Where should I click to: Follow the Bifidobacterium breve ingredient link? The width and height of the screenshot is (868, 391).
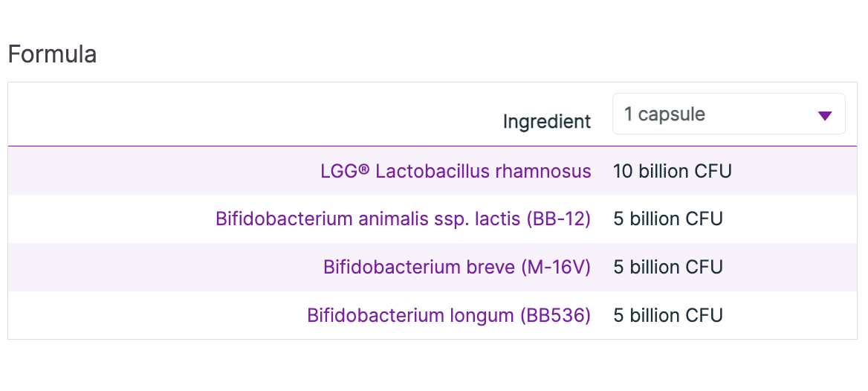point(456,268)
